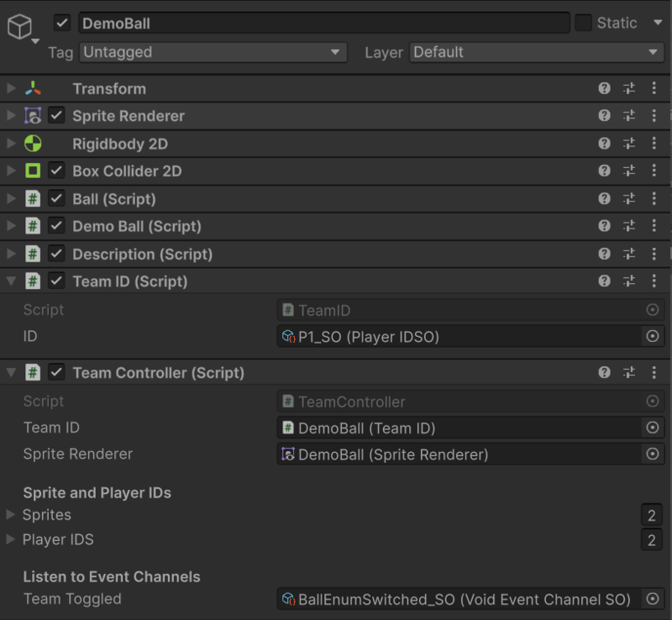
Task: Open Team Controller (Script) more options menu
Action: coord(654,372)
